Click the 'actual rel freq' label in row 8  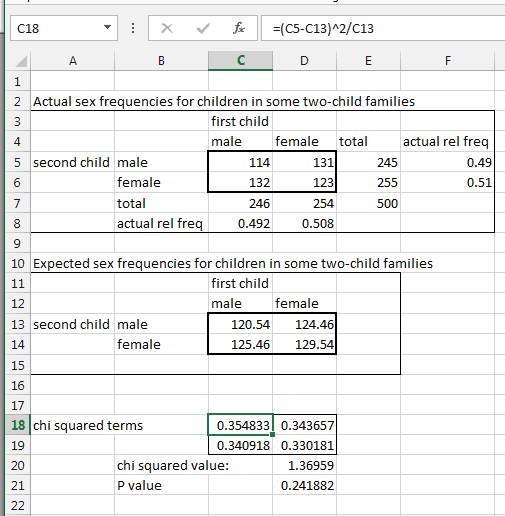160,223
